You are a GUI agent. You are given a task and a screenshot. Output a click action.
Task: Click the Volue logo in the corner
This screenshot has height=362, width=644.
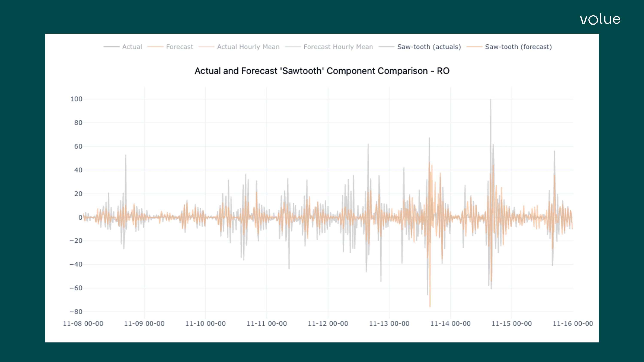pos(600,20)
